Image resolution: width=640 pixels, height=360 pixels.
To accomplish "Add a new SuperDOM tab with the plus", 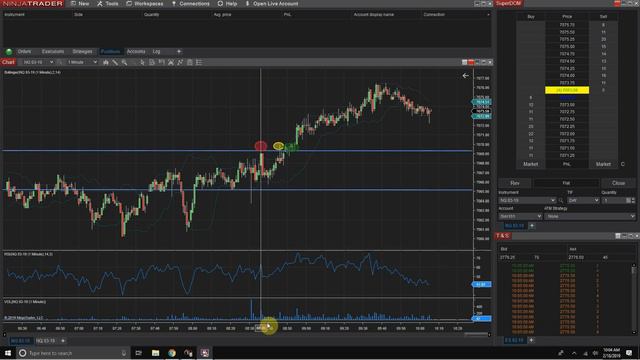I will (x=531, y=226).
